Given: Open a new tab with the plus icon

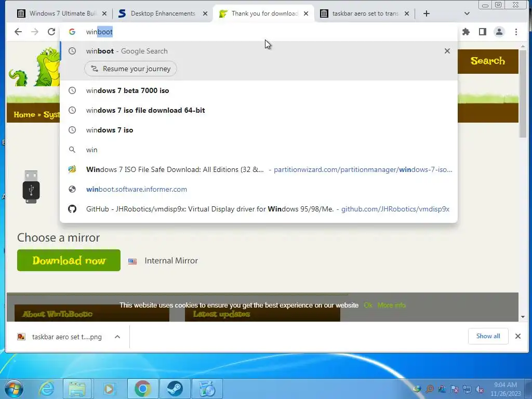Looking at the screenshot, I should 427,14.
